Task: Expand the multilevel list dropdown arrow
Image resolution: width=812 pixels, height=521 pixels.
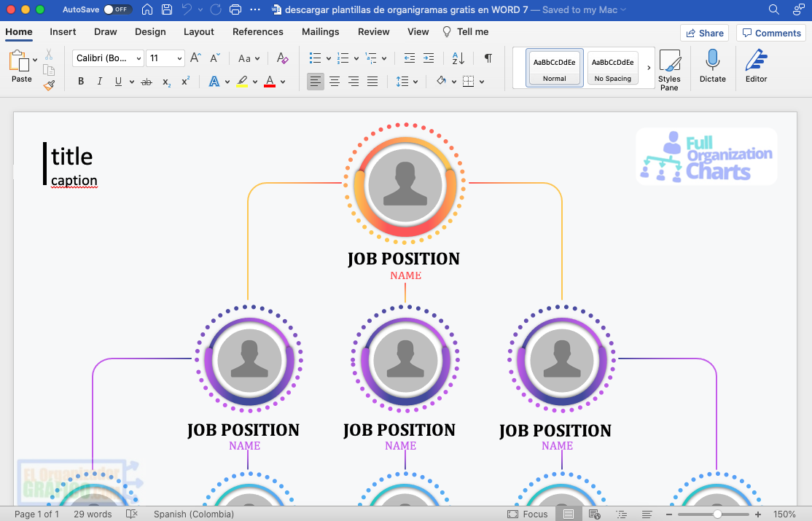Action: click(x=384, y=58)
